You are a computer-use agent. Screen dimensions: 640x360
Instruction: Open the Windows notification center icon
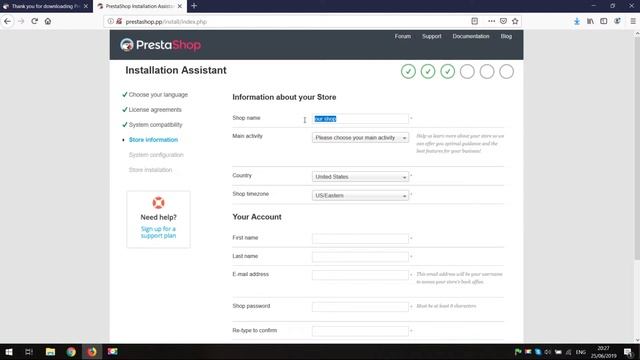[628, 352]
